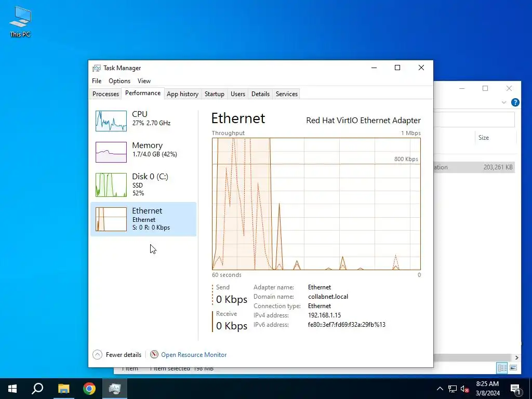Switch Explorer to large icons view
532x399 pixels.
tap(513, 368)
